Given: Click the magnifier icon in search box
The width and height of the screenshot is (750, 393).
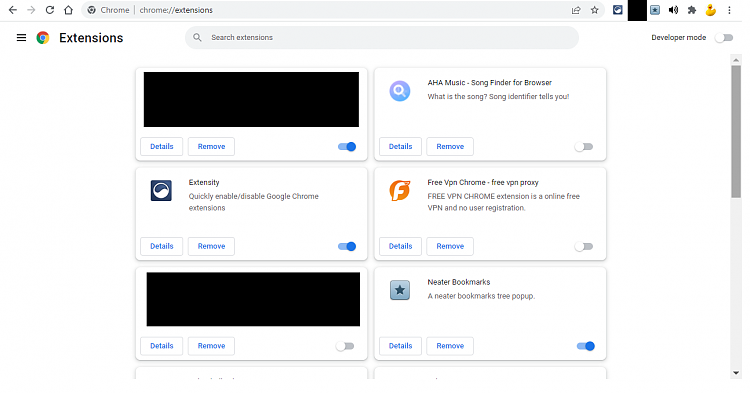Looking at the screenshot, I should (197, 37).
